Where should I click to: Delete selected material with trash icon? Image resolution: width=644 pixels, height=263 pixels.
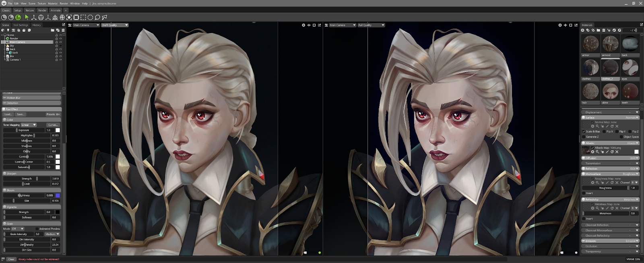[604, 30]
